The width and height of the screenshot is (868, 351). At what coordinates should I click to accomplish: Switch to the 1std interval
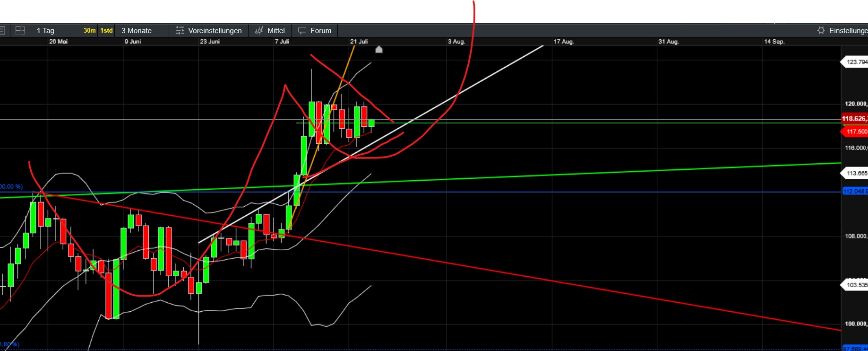click(x=106, y=31)
